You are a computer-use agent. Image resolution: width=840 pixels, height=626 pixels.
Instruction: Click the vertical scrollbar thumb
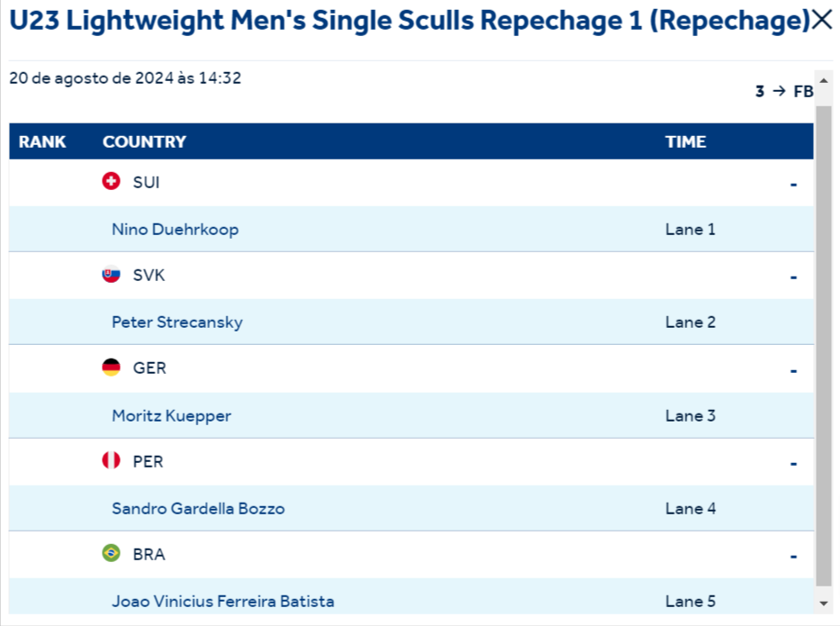pyautogui.click(x=823, y=342)
